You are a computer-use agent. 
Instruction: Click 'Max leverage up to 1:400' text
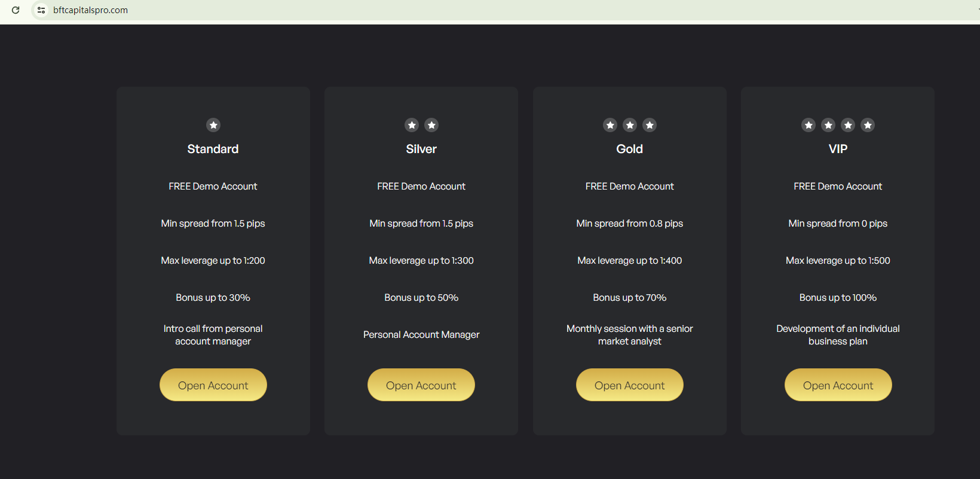coord(629,261)
